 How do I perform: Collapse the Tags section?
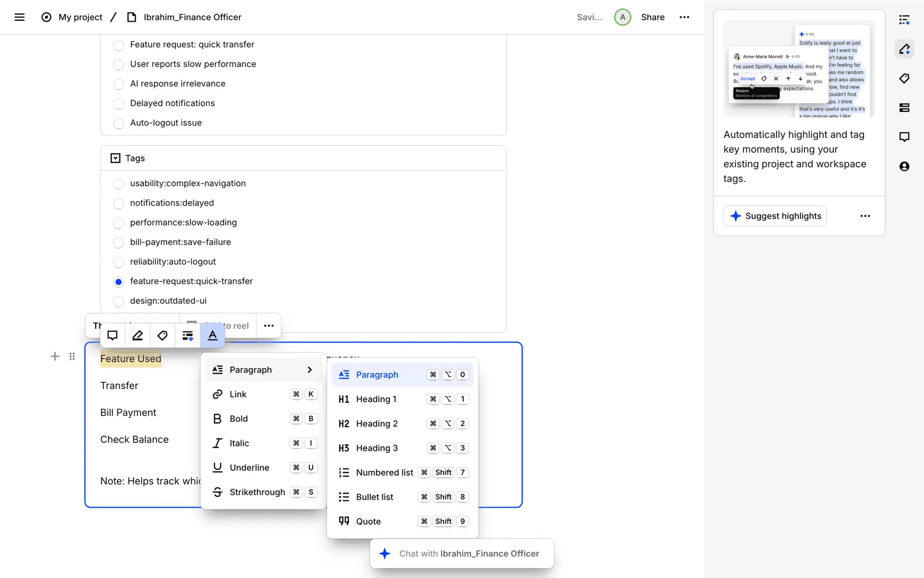tap(115, 158)
